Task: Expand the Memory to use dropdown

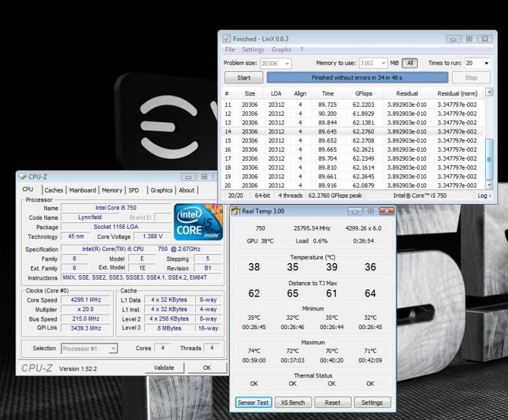Action: point(383,63)
